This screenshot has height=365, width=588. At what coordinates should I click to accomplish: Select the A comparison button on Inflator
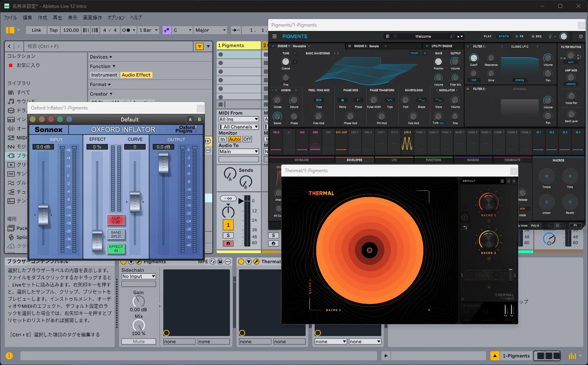click(x=190, y=119)
